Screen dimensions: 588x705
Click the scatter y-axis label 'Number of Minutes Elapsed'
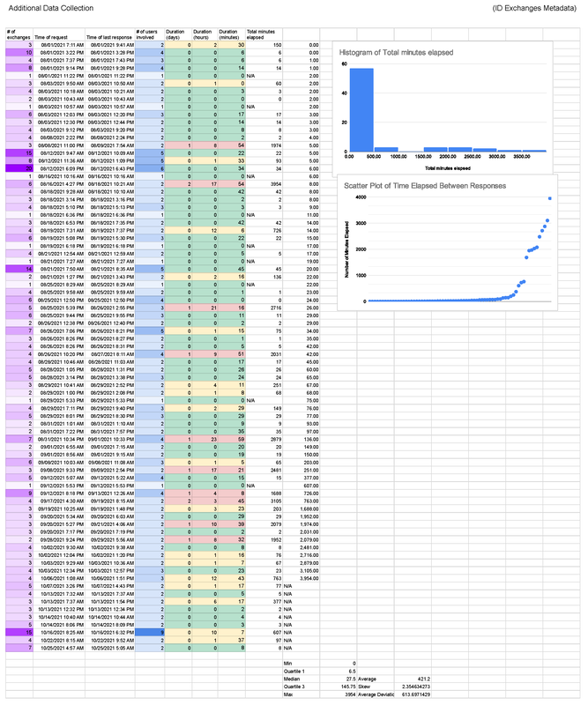346,249
